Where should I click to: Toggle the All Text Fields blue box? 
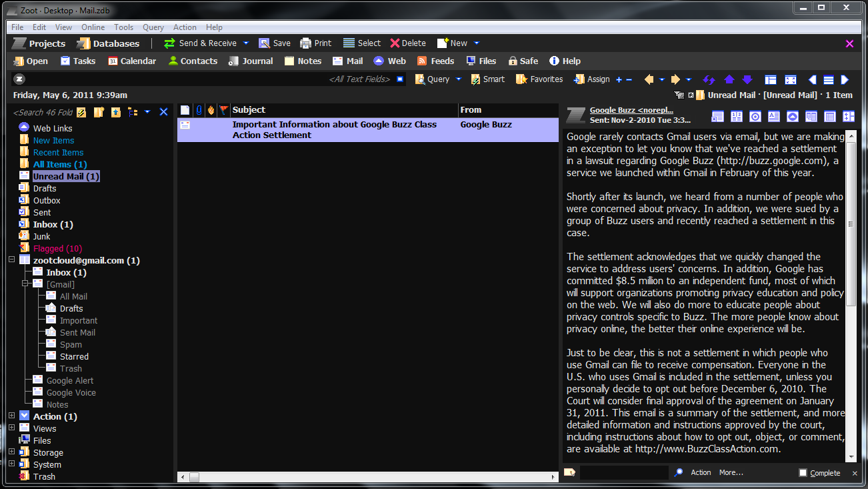tap(401, 79)
